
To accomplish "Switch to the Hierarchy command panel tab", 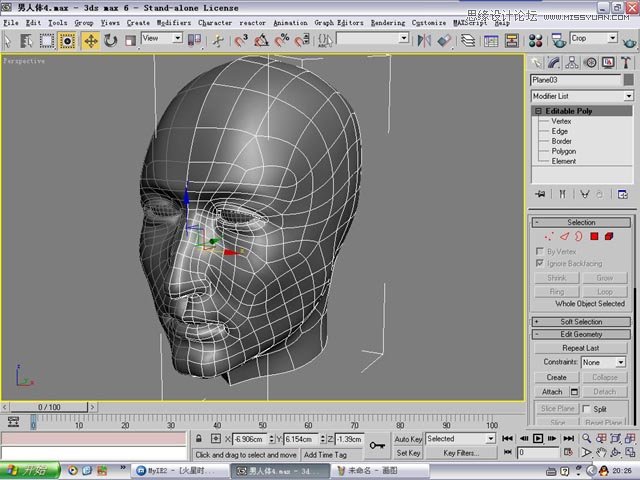I will (x=571, y=62).
